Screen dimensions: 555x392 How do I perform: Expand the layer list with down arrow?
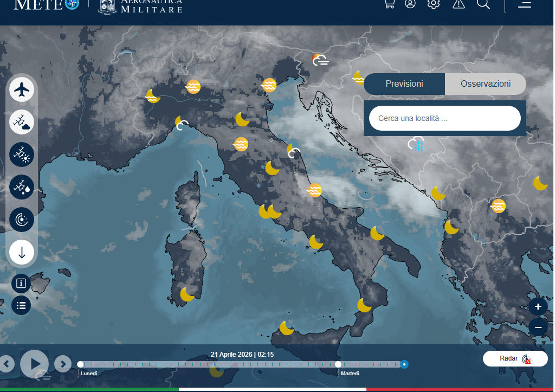coord(22,252)
